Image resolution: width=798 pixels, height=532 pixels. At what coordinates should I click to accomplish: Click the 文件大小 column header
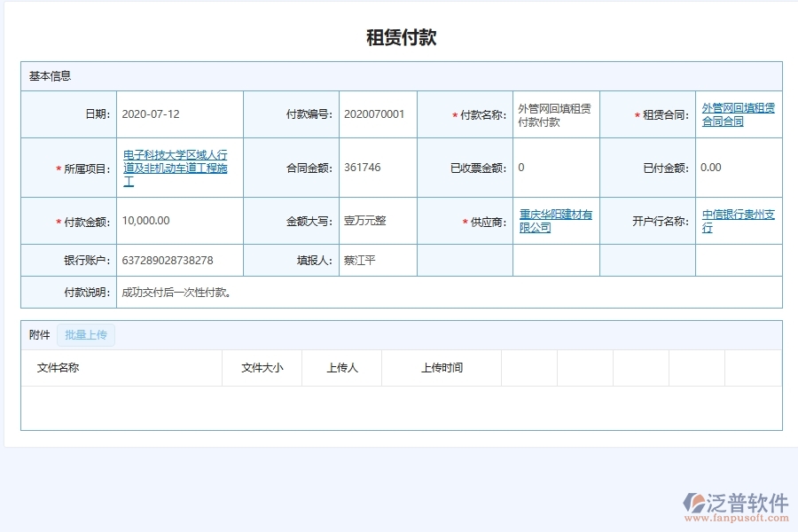tap(262, 368)
